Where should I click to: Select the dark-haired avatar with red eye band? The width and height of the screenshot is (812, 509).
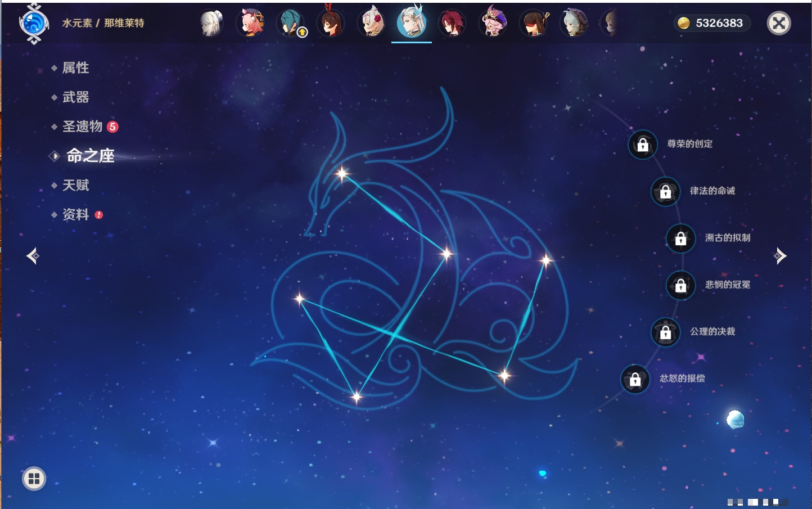533,23
